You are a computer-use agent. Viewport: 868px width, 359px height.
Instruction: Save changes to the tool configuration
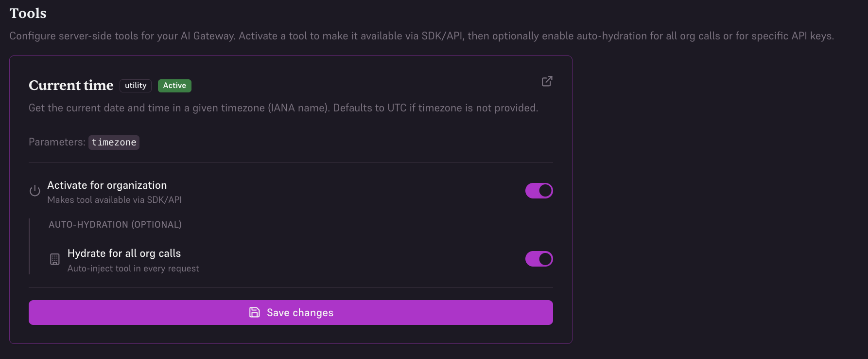[x=291, y=312]
